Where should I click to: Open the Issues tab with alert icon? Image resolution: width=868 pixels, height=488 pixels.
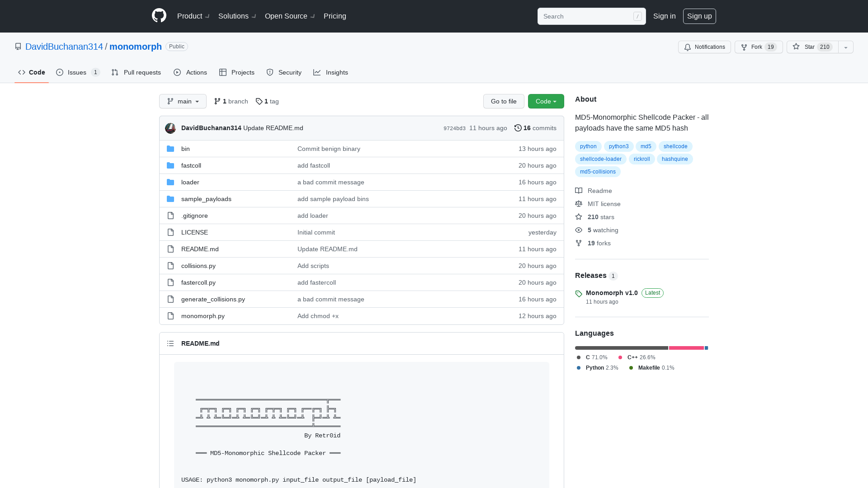[x=77, y=72]
